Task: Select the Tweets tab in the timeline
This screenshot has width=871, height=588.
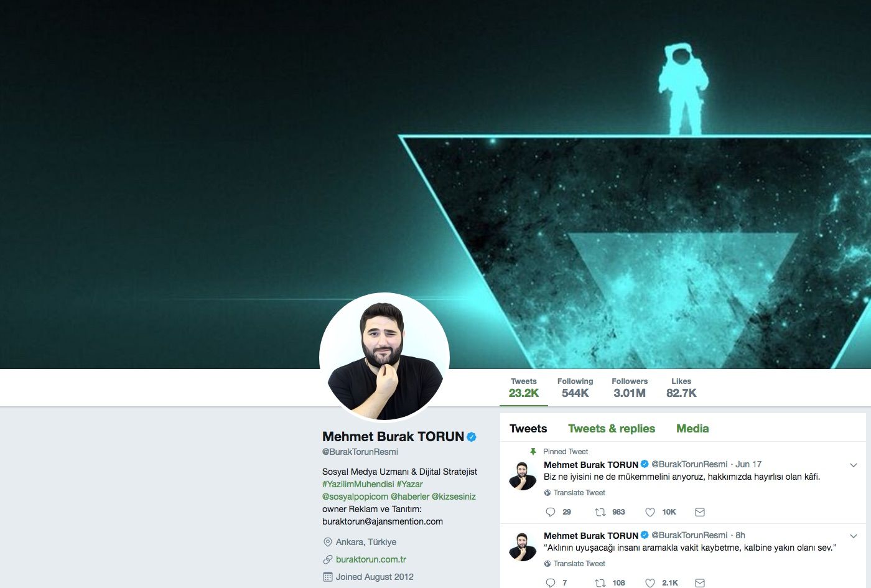Action: 528,429
